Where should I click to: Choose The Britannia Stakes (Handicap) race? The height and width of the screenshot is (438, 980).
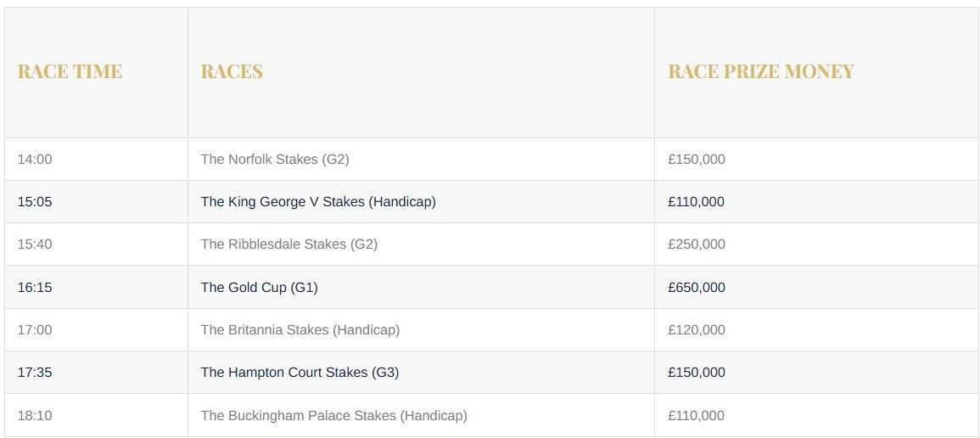[x=300, y=330]
